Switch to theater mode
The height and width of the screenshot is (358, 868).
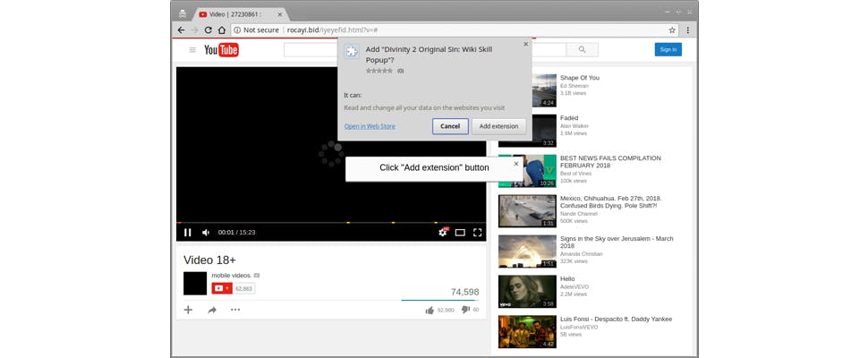(459, 233)
